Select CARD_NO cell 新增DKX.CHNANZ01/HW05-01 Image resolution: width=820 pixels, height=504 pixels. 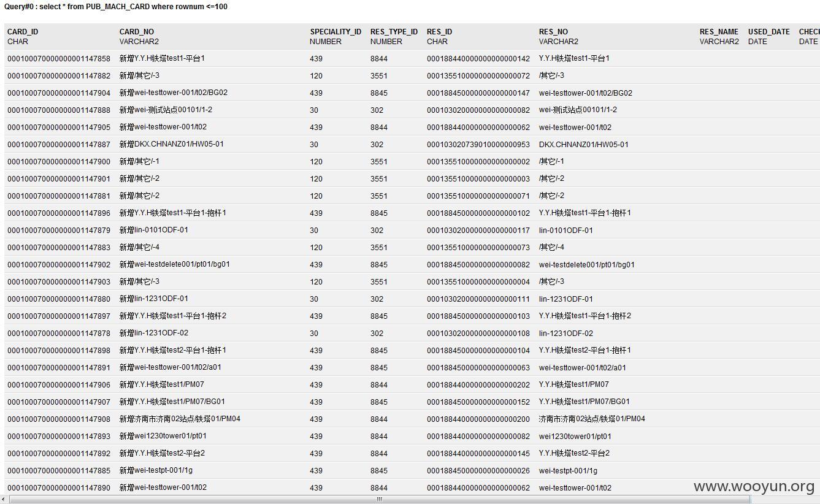click(x=172, y=145)
